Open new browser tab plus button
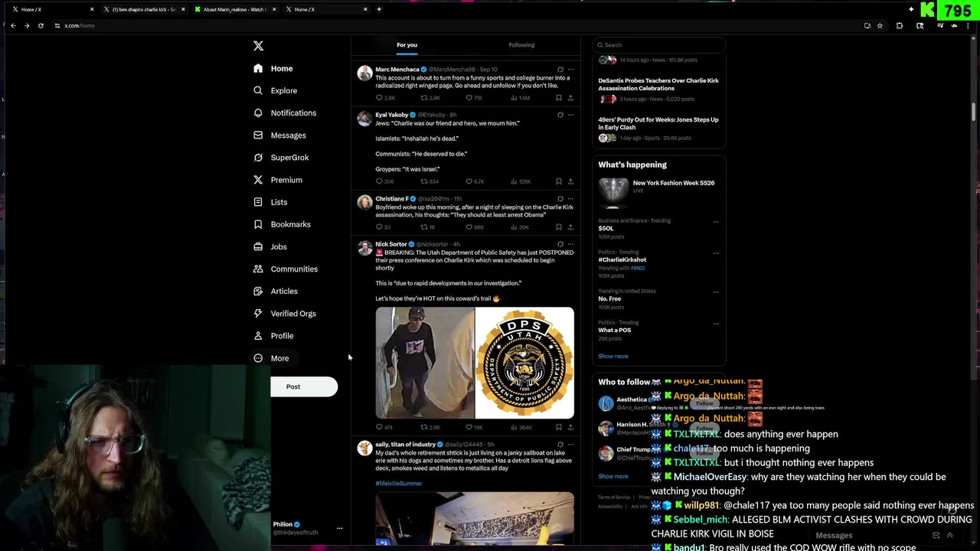 [x=379, y=9]
